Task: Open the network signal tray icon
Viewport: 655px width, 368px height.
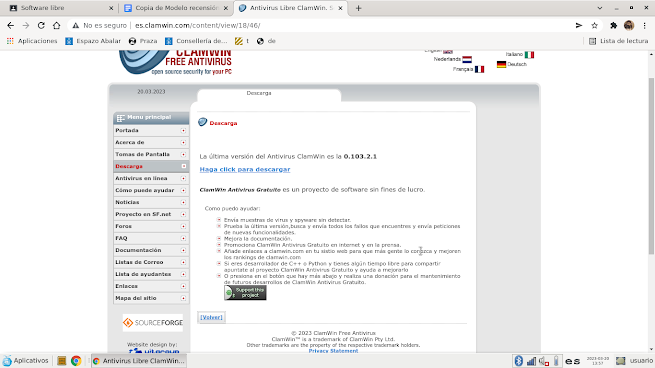Action: [531, 361]
